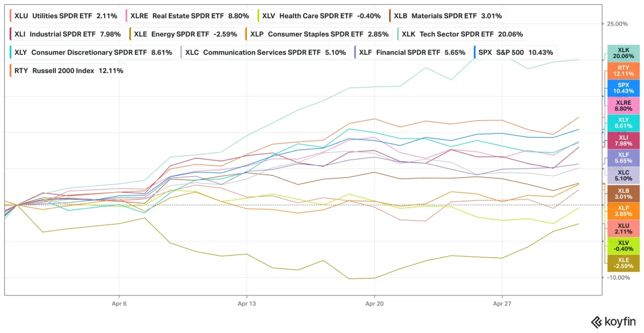The width and height of the screenshot is (644, 333).
Task: Click the XLU Utilities SPDR ETF legend item
Action: [x=65, y=16]
